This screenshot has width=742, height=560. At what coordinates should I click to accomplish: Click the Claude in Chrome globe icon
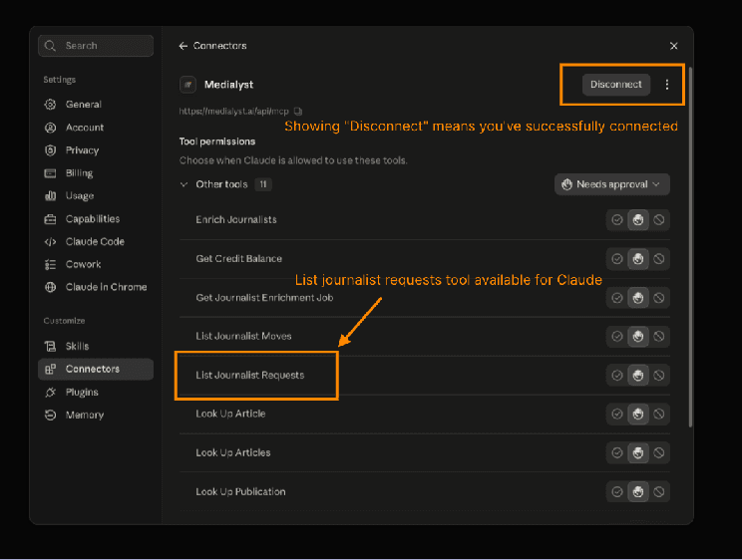(x=50, y=287)
